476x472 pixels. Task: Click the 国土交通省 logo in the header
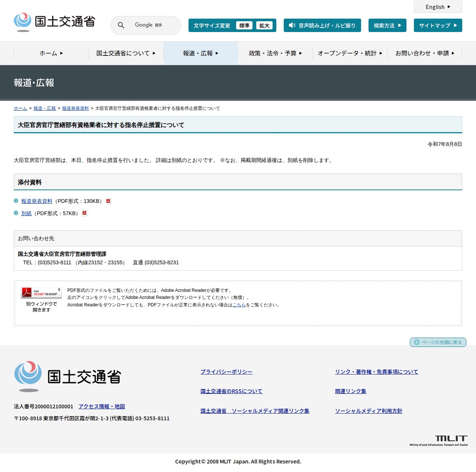54,22
